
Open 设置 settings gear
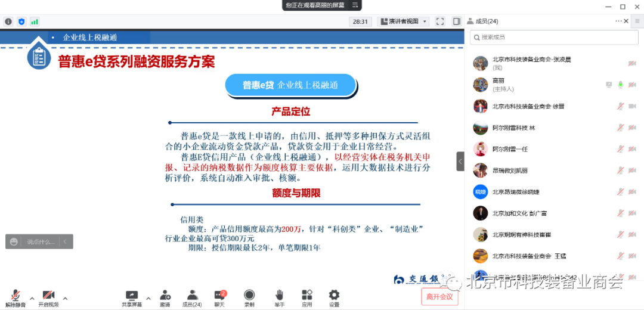point(334,298)
